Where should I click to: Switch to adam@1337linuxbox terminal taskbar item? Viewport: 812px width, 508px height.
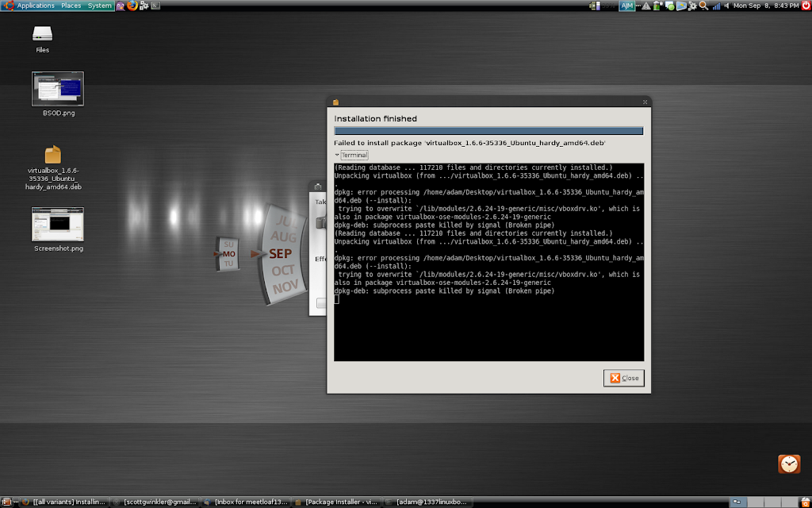429,502
